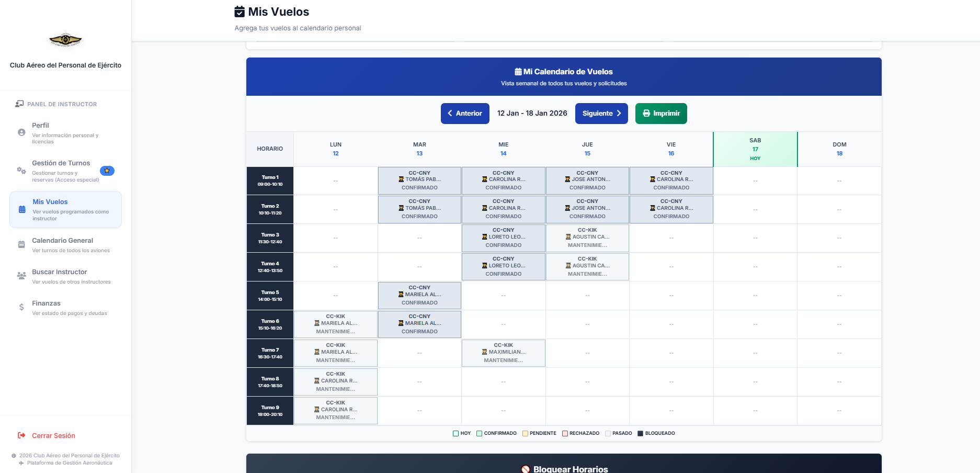
Task: Click the printer icon on Imprimir button
Action: tap(646, 113)
